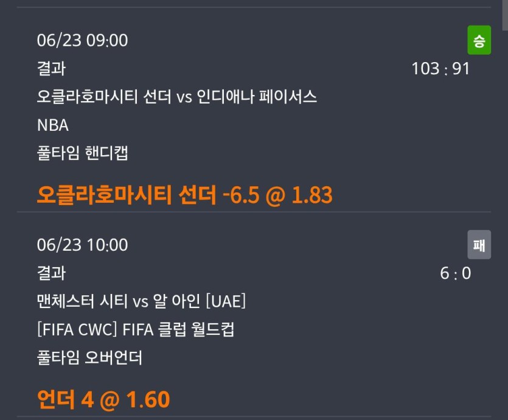
Task: Click the divider between the two bets
Action: pos(254,212)
